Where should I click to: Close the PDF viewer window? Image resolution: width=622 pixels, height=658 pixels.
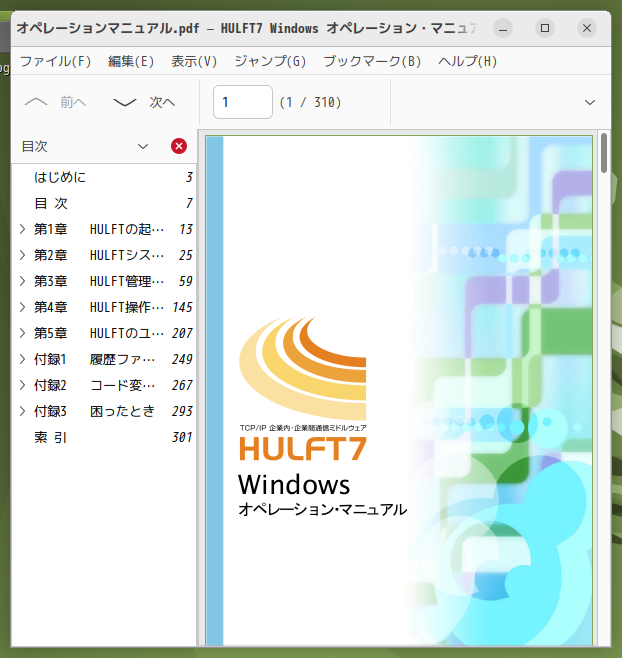587,28
